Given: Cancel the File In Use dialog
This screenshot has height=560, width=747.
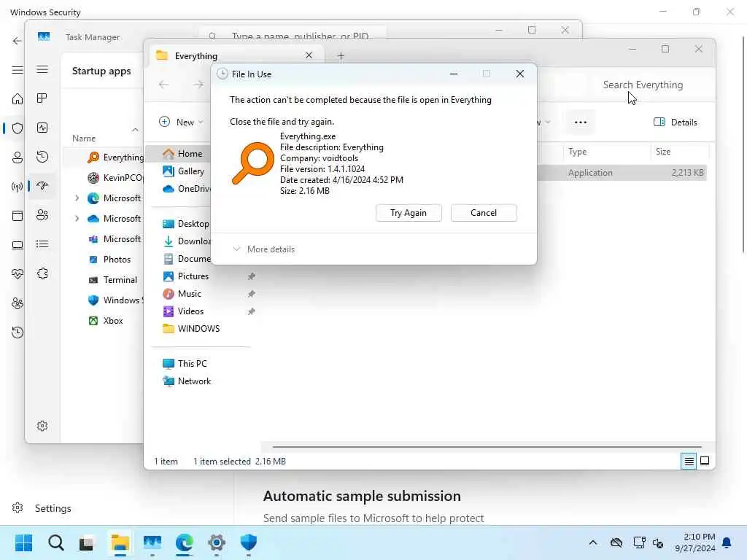Looking at the screenshot, I should [x=484, y=213].
